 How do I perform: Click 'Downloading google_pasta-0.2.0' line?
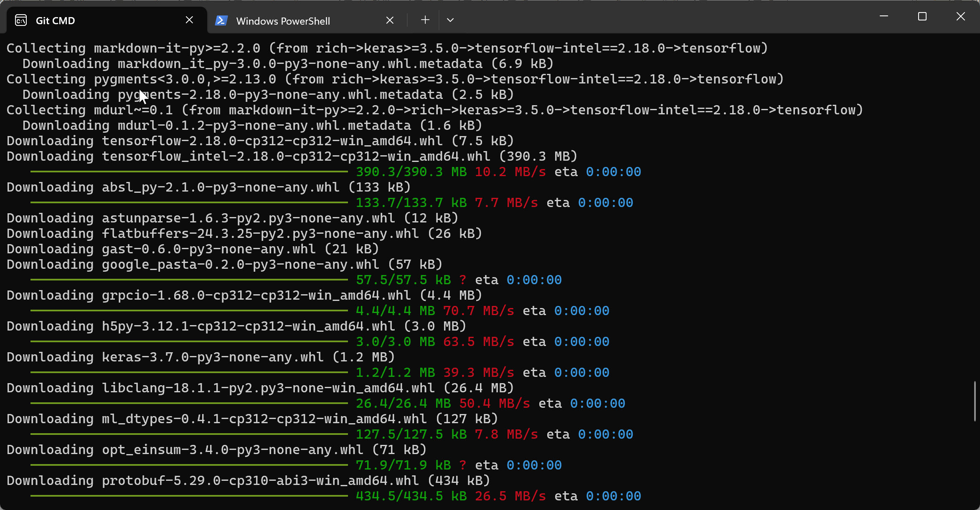[x=225, y=264]
